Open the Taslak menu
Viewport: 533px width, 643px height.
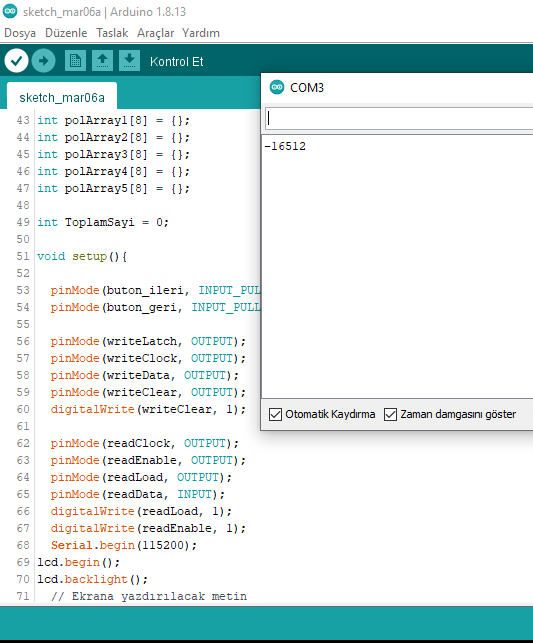point(112,33)
